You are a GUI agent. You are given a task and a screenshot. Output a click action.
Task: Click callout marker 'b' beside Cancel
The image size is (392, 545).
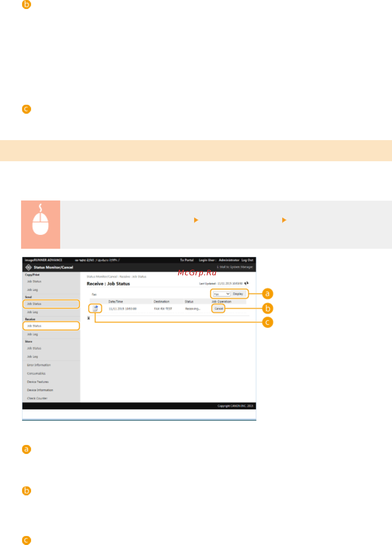(x=267, y=308)
